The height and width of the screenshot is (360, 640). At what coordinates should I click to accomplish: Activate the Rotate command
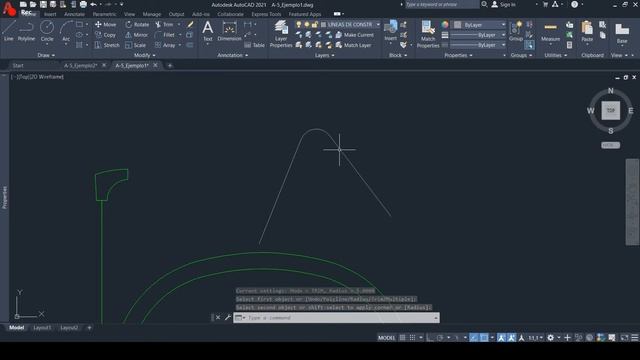coord(137,24)
